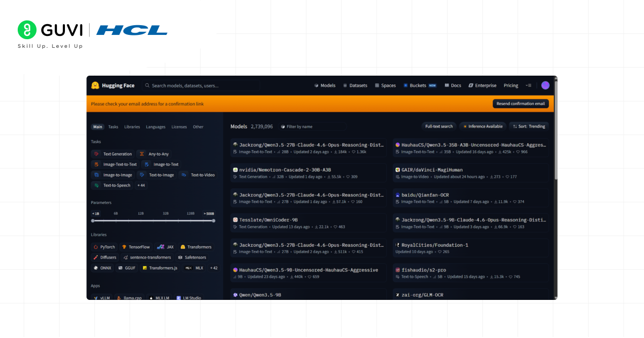The image size is (644, 338).
Task: Open the Sort: Trending dropdown
Action: click(529, 127)
